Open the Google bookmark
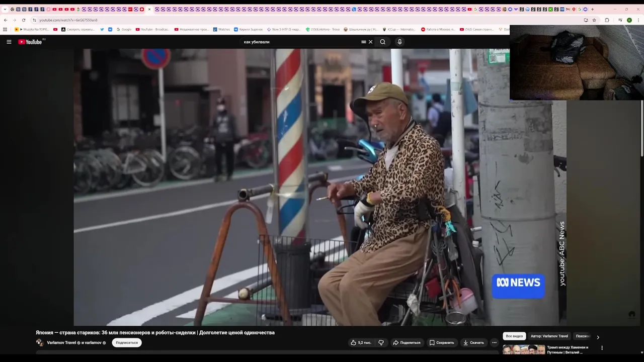The height and width of the screenshot is (362, 644). 124,29
